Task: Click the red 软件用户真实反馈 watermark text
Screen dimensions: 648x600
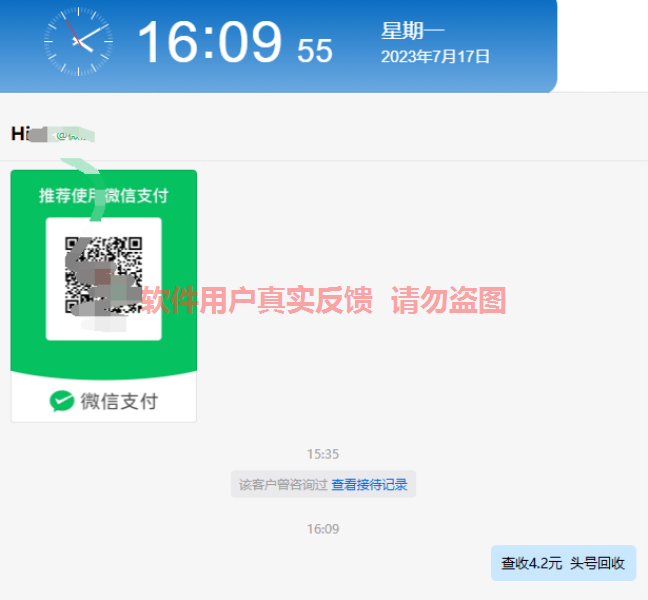Action: click(257, 300)
